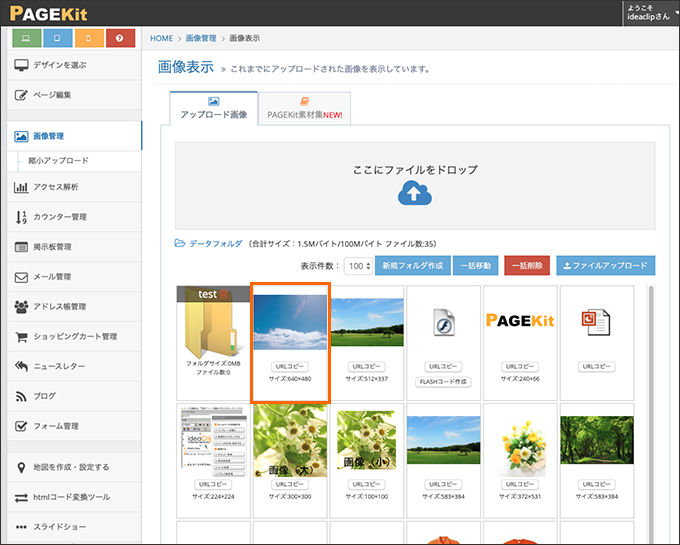Screen dimensions: 680x545
Task: Delete the test folder via trash icon
Action: [x=224, y=294]
